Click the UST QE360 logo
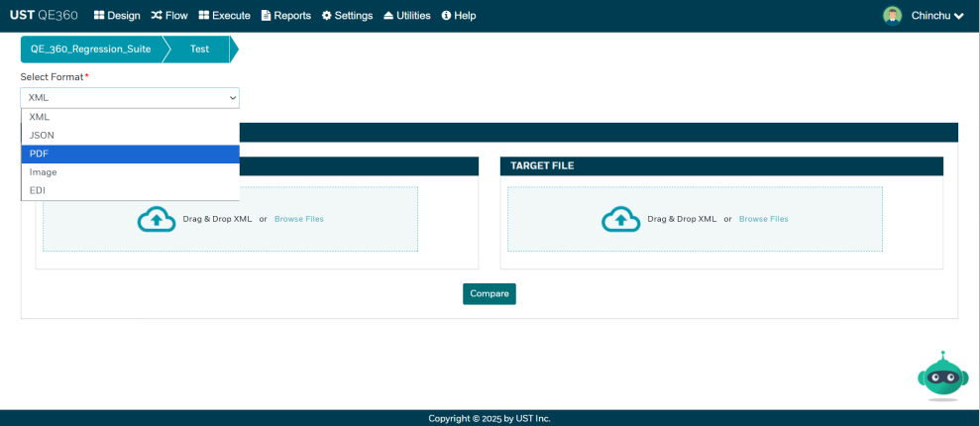 pos(44,15)
